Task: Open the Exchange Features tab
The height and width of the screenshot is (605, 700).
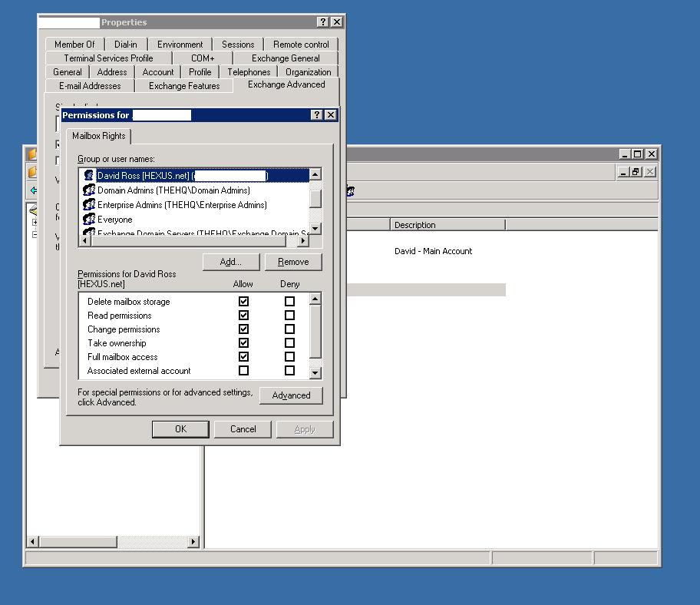Action: click(x=184, y=86)
